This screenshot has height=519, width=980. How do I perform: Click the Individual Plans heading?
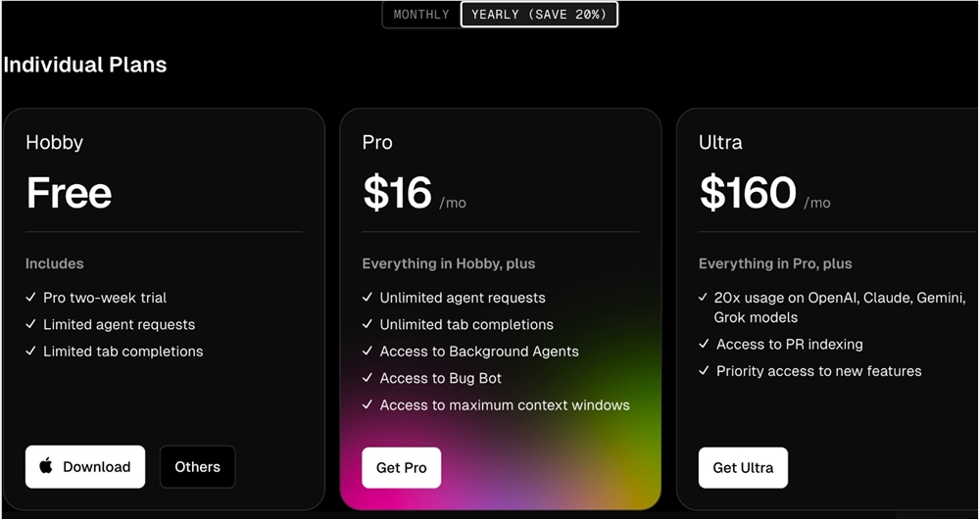(85, 65)
